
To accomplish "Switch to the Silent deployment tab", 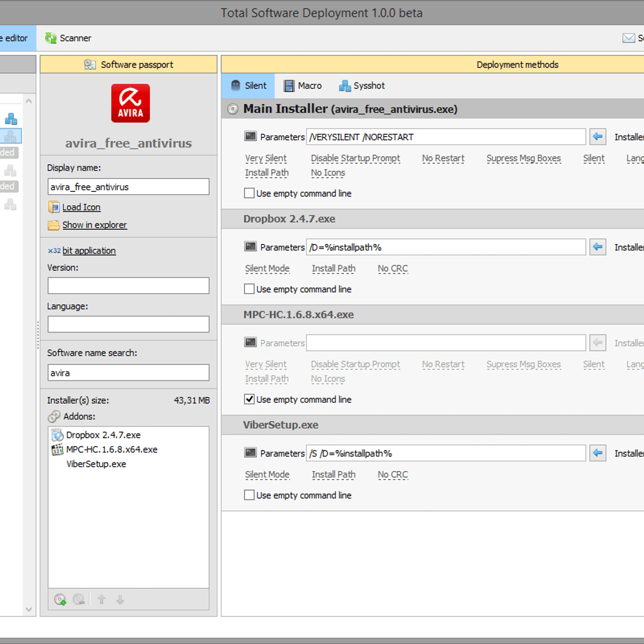I will click(x=248, y=86).
